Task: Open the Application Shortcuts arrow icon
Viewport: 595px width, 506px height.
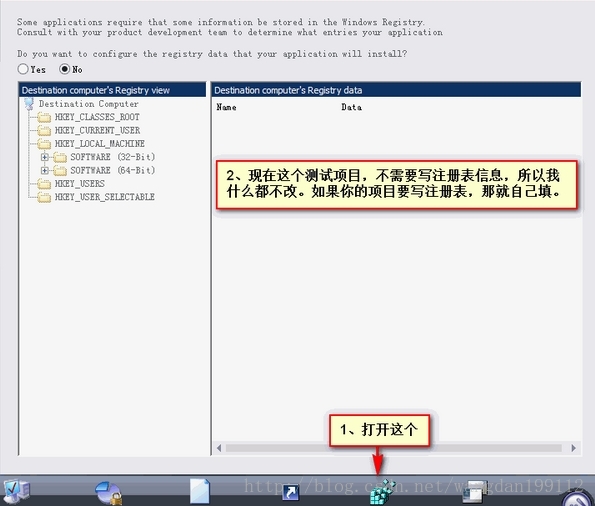Action: [x=291, y=492]
